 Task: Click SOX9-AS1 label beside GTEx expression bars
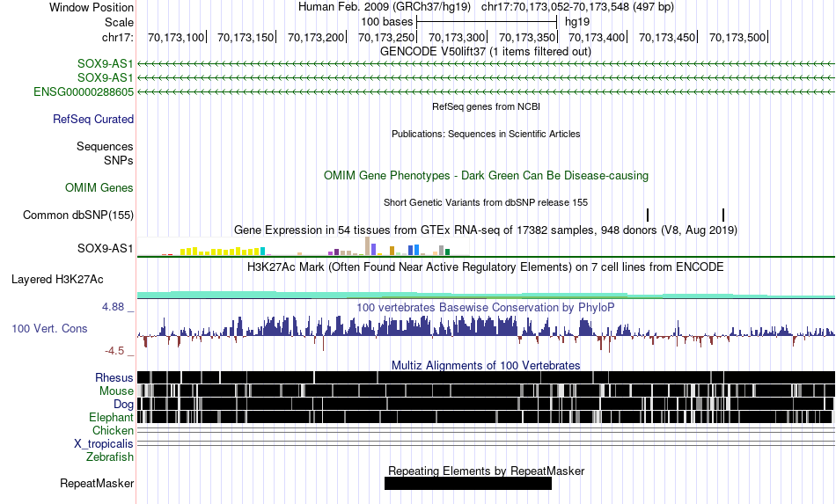coord(105,248)
